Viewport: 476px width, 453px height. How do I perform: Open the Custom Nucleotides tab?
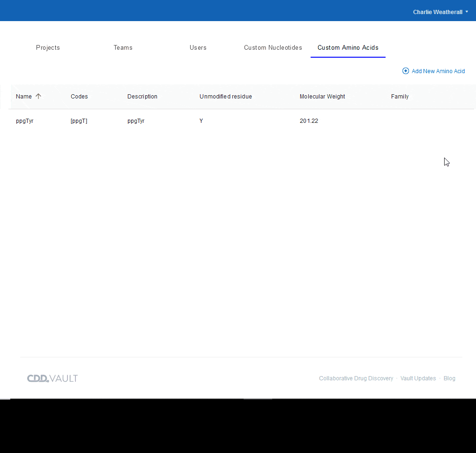273,48
